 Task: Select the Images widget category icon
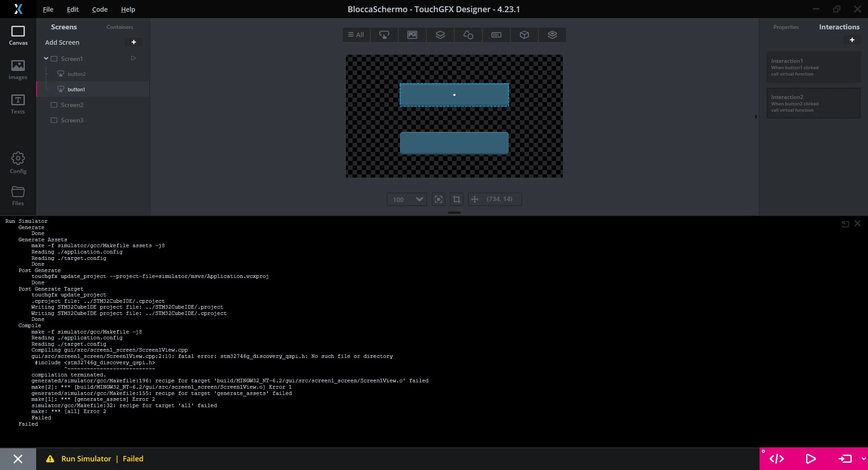click(x=412, y=35)
